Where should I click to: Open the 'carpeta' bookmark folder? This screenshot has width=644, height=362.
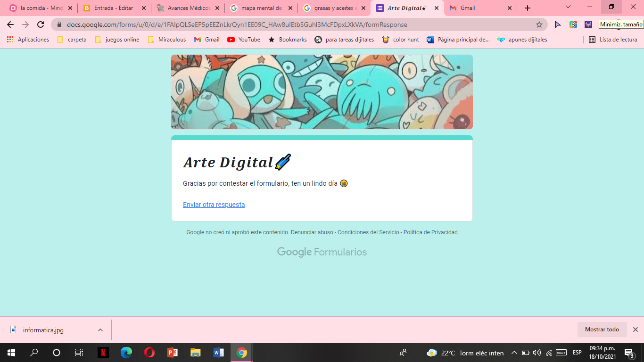72,40
